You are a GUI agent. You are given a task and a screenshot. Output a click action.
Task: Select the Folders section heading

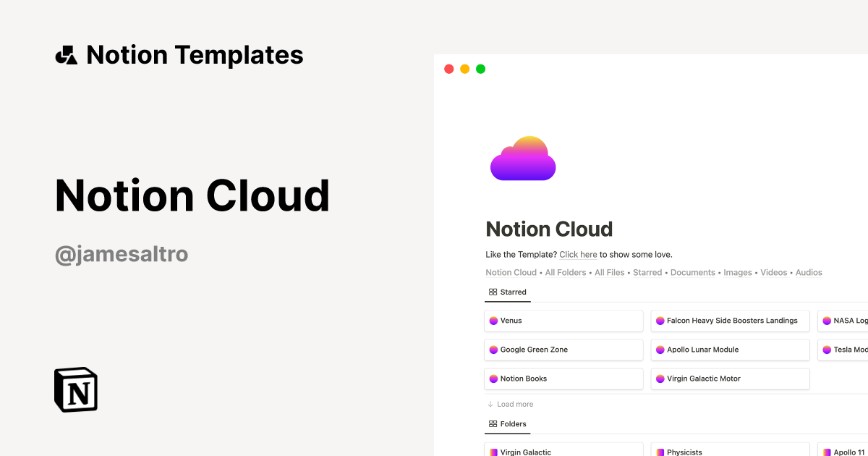(513, 423)
